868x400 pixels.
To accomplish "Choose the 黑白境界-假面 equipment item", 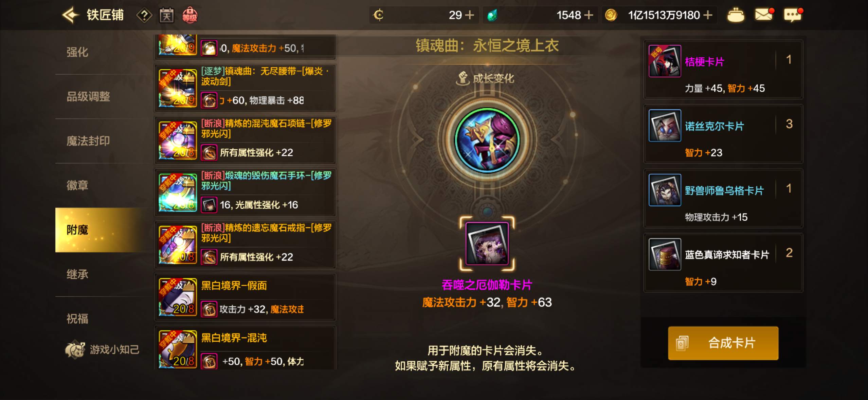I will [x=245, y=297].
